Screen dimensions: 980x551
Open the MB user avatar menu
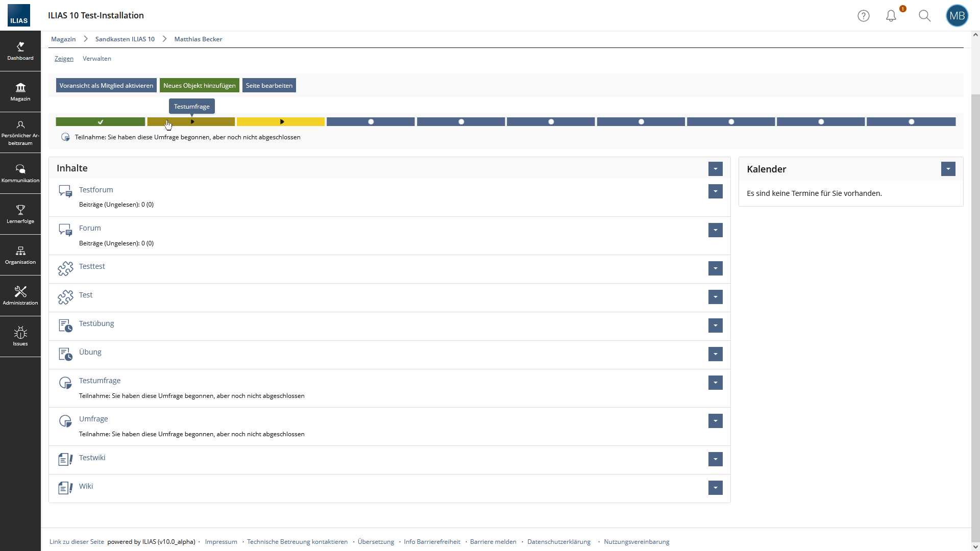pyautogui.click(x=957, y=16)
